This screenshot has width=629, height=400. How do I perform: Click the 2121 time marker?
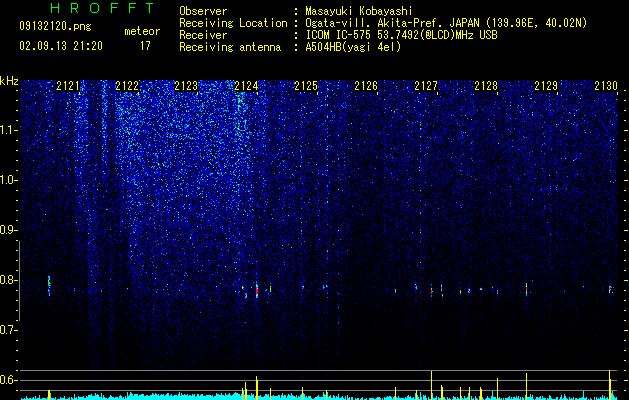point(68,85)
